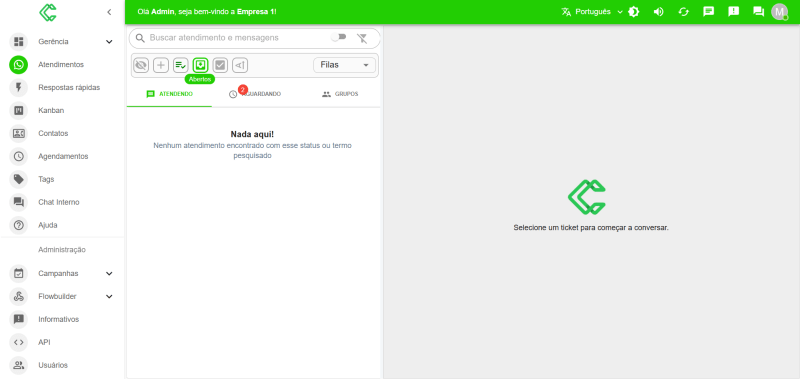
Task: Open the Informativos announcement icon
Action: click(19, 319)
